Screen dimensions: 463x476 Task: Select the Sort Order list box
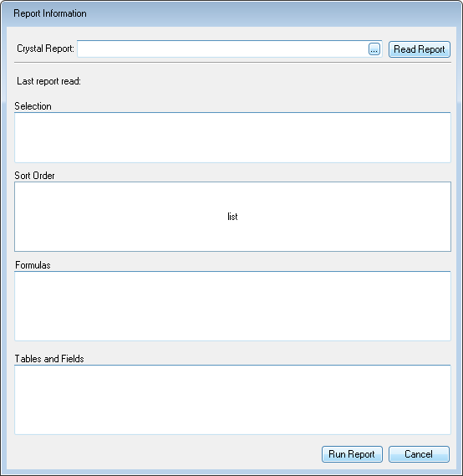coord(232,217)
